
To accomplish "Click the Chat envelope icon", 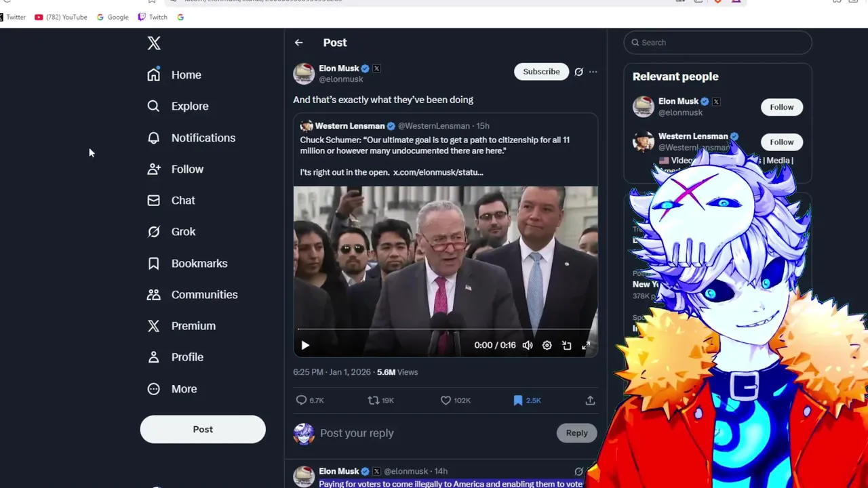I will pos(154,200).
